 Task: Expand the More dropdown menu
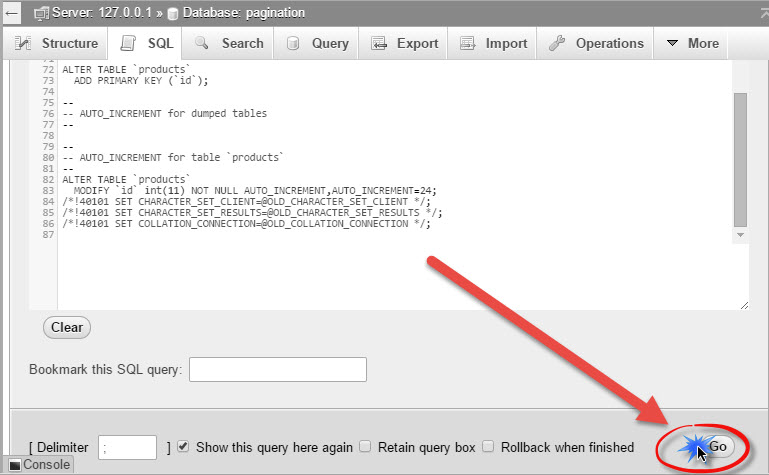click(x=691, y=43)
